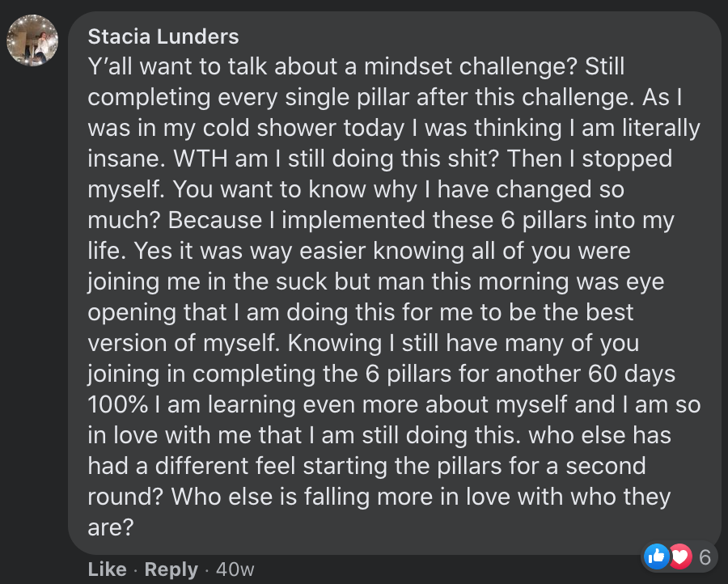The width and height of the screenshot is (728, 584).
Task: Click the word "insane." in the comment
Action: [x=126, y=159]
